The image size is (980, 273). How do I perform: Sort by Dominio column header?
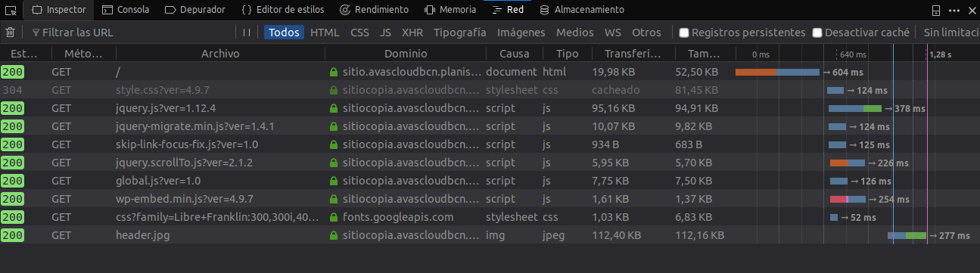pyautogui.click(x=406, y=54)
